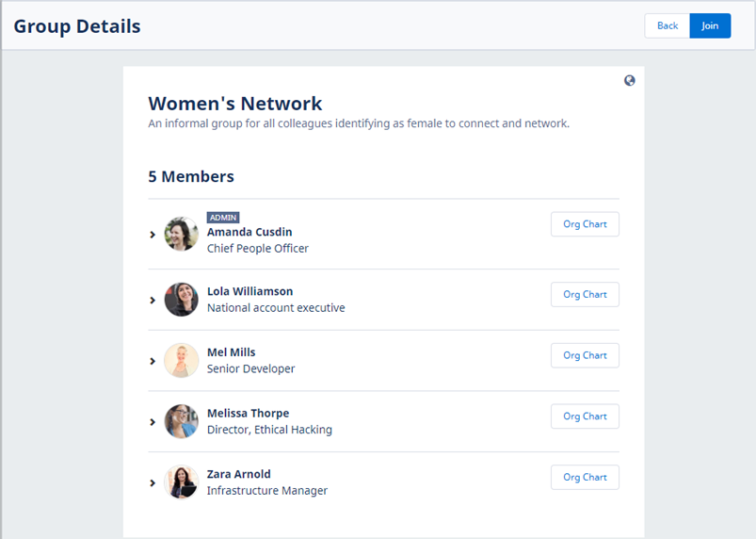Show Org Chart for Mel Mills
Image resolution: width=756 pixels, height=539 pixels.
[585, 355]
